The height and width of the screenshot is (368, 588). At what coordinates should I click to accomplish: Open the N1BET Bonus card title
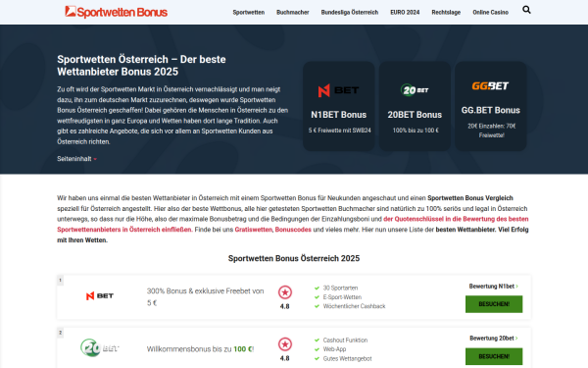coord(339,115)
